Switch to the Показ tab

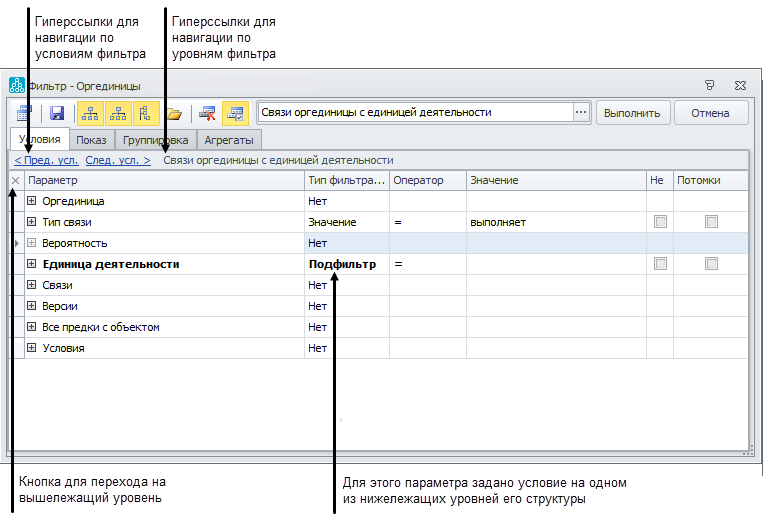(92, 140)
